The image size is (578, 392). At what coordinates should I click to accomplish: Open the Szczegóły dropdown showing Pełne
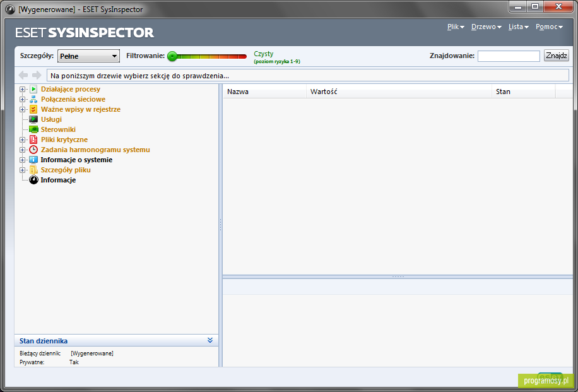[88, 56]
